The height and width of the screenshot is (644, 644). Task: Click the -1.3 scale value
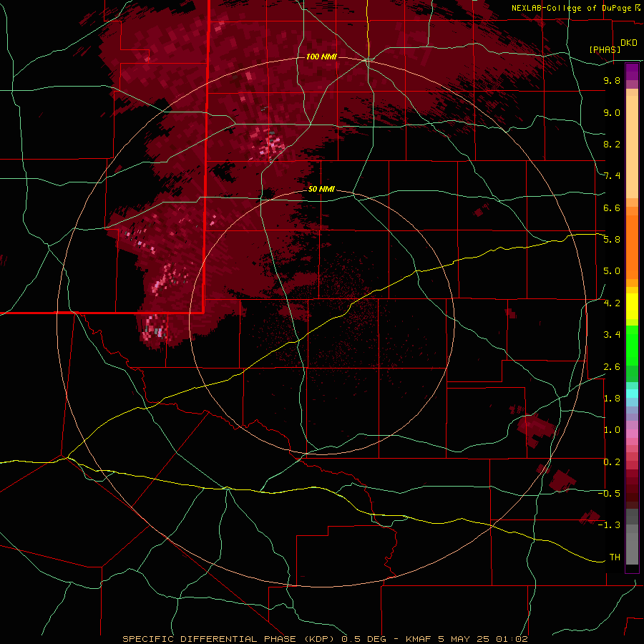609,525
